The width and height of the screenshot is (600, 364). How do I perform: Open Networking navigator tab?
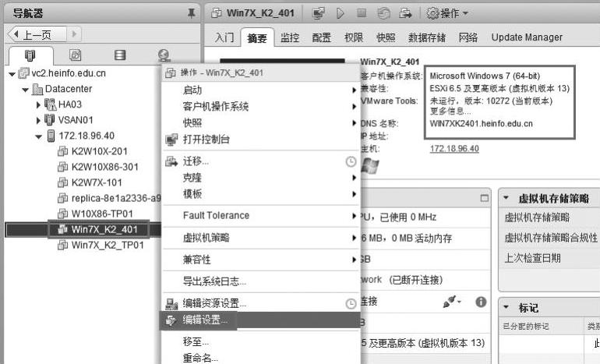pos(164,55)
